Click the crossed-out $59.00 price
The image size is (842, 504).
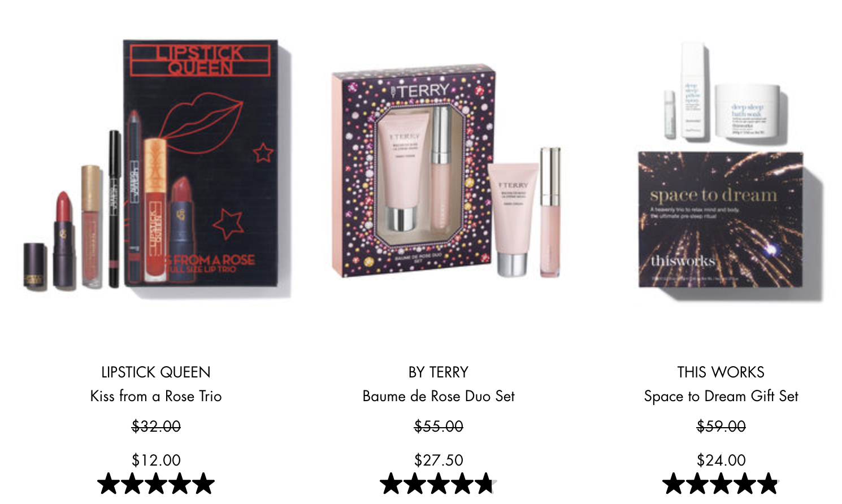[721, 426]
